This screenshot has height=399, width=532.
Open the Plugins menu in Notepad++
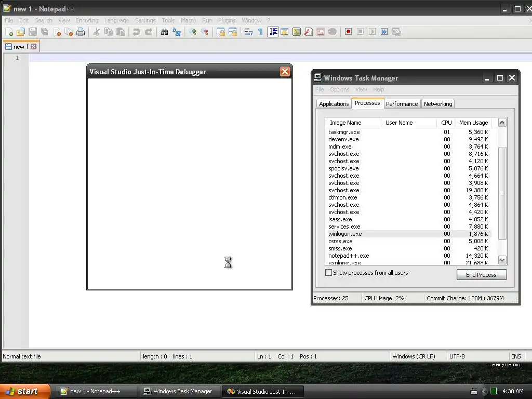point(227,20)
